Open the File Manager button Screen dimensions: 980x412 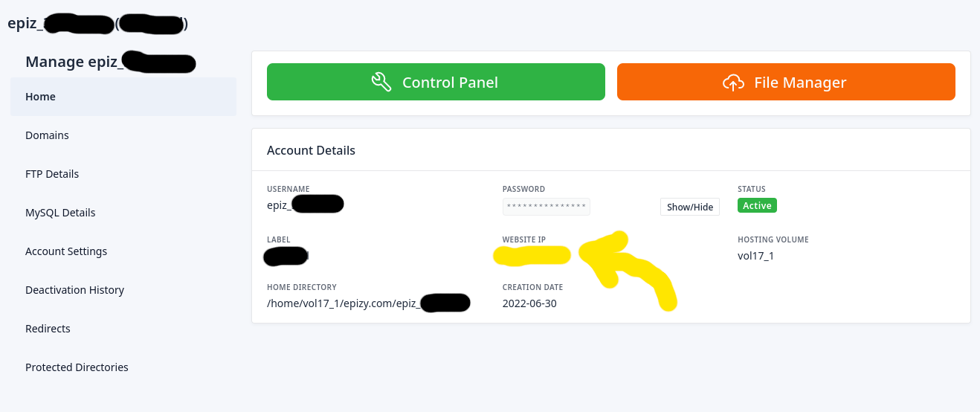click(x=786, y=82)
